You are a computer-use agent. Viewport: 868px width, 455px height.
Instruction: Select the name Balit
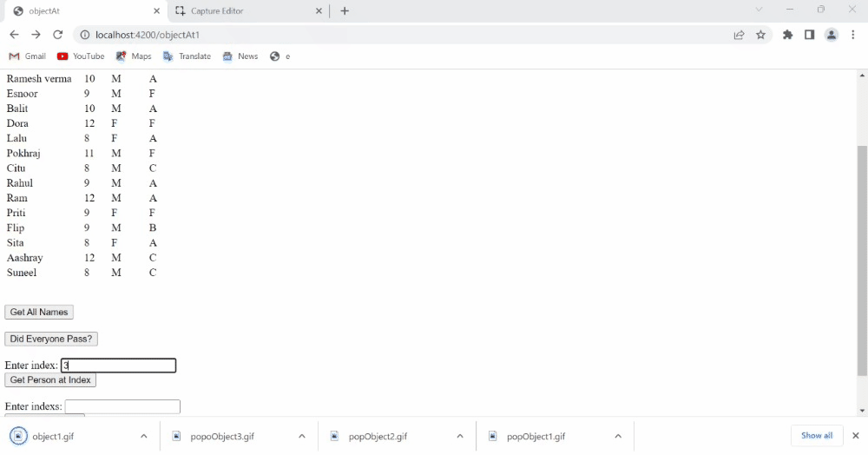tap(17, 109)
